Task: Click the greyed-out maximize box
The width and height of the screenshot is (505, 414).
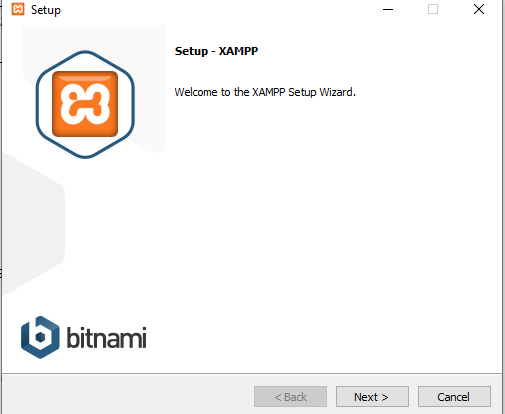Action: click(x=433, y=9)
